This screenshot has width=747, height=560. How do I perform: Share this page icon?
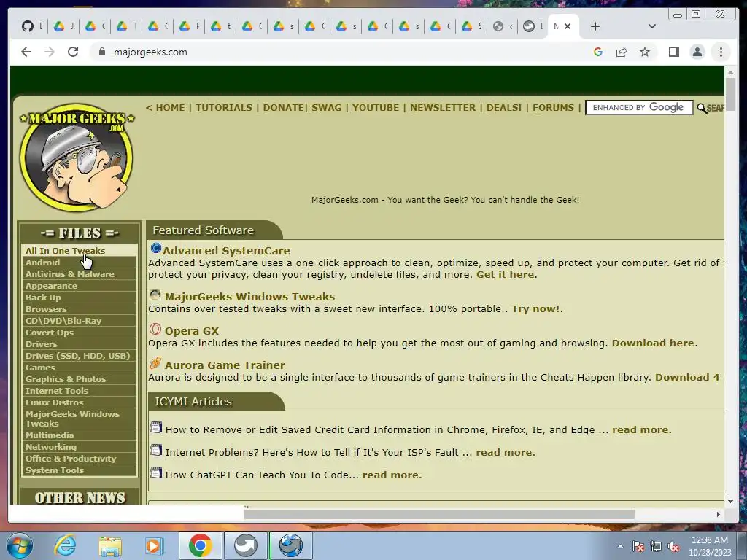click(x=622, y=52)
